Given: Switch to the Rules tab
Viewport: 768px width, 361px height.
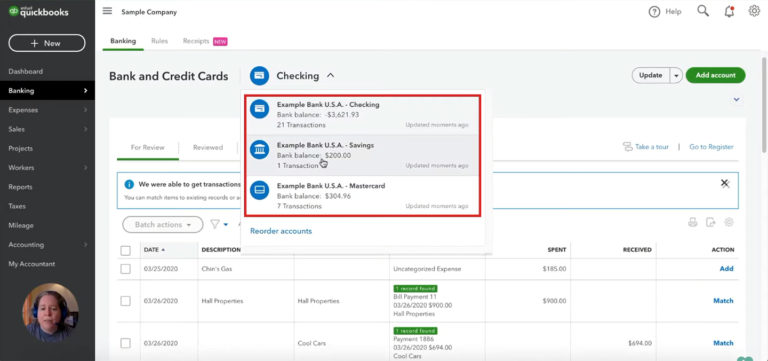Looking at the screenshot, I should point(160,41).
